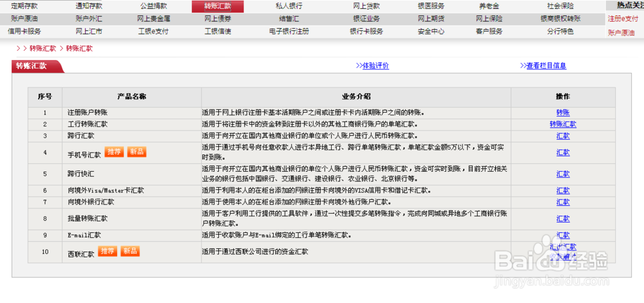
Task: Click the 汇款 link for 跨行快汇
Action: coord(563,174)
